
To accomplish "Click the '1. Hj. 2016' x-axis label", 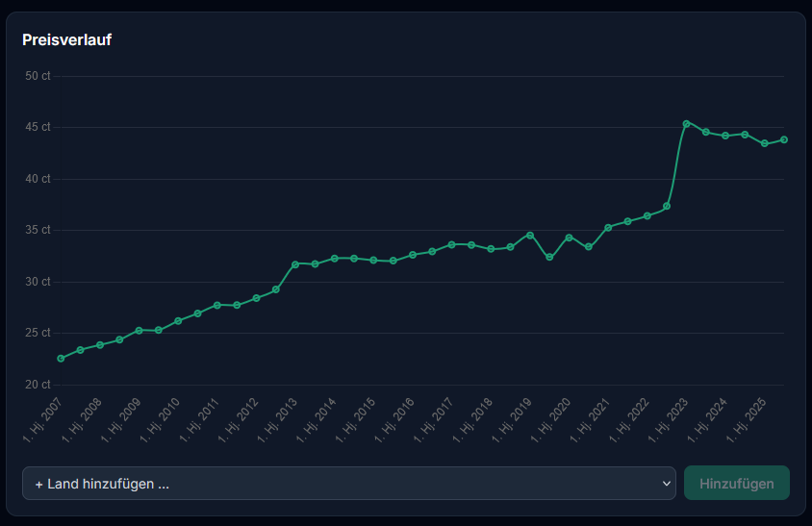I will coord(394,420).
